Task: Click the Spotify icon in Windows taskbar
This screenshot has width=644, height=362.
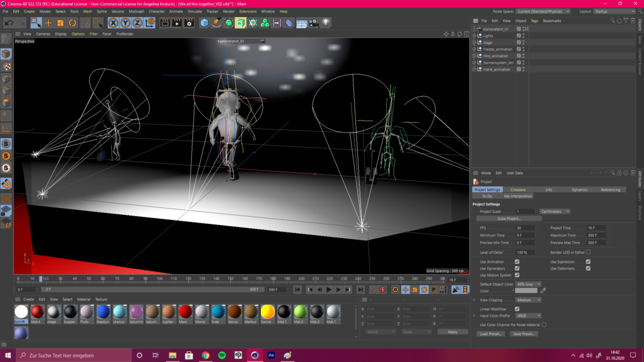Action: 222,355
